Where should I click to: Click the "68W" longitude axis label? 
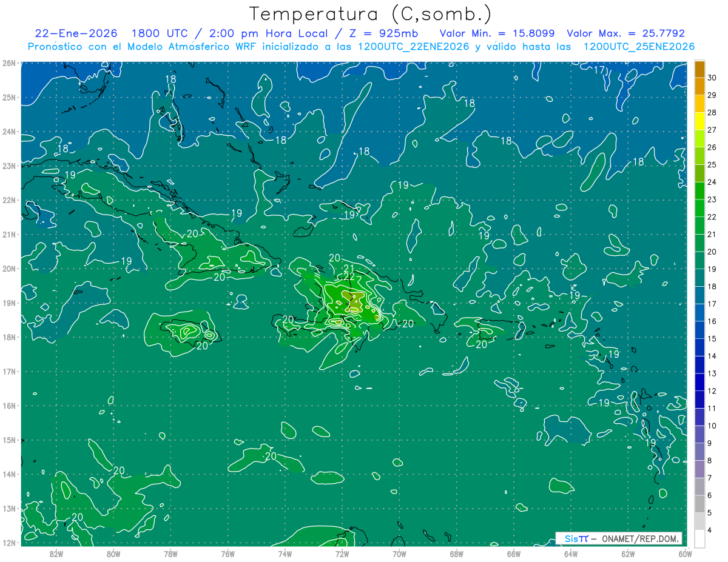coord(456,554)
